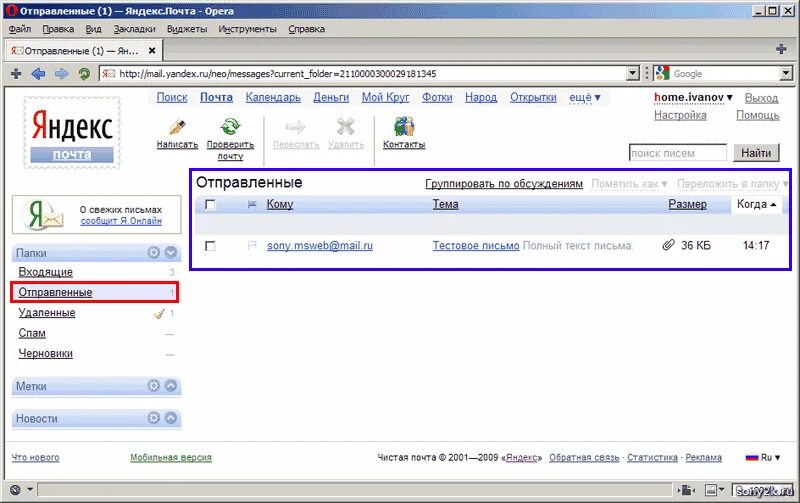Open the Виджеты menu
The height and width of the screenshot is (503, 800).
[187, 29]
